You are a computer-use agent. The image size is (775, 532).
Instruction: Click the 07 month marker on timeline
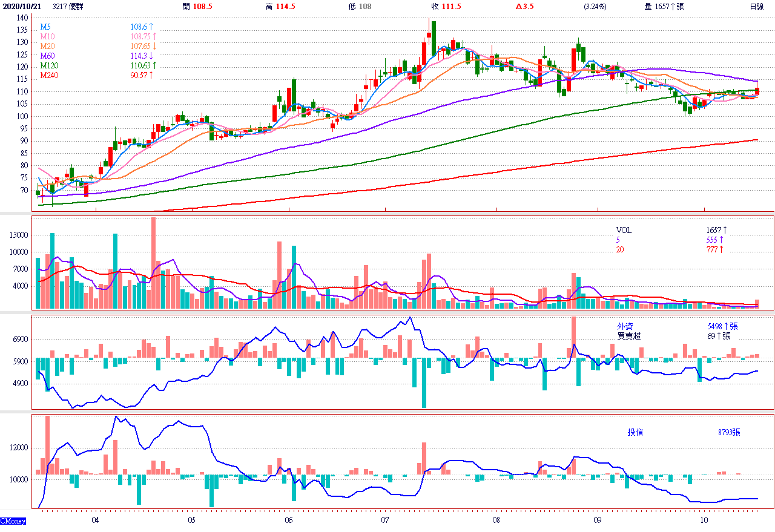click(385, 521)
